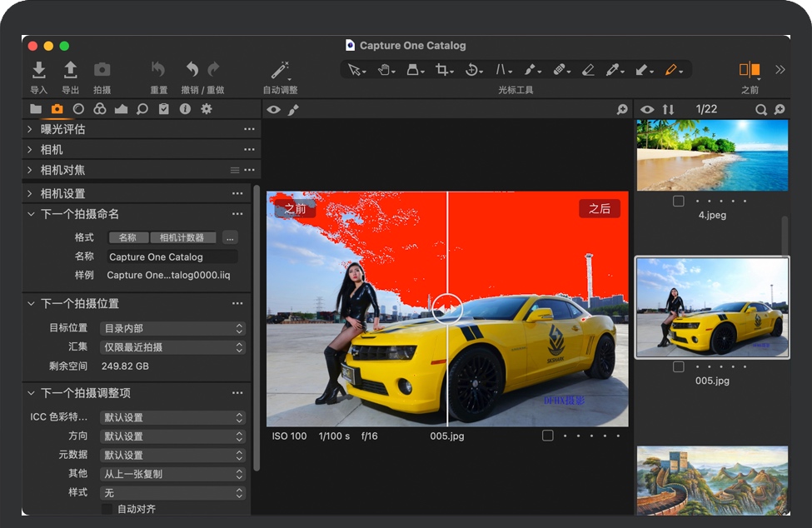The height and width of the screenshot is (528, 812).
Task: Tick the checkbox under 4.jpeg thumbnail
Action: pos(678,202)
